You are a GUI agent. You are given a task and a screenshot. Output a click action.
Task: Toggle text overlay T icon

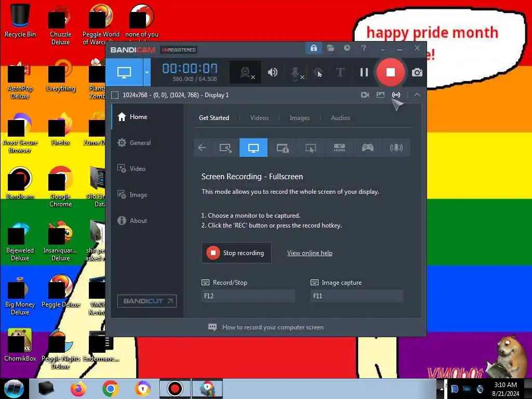pos(340,72)
